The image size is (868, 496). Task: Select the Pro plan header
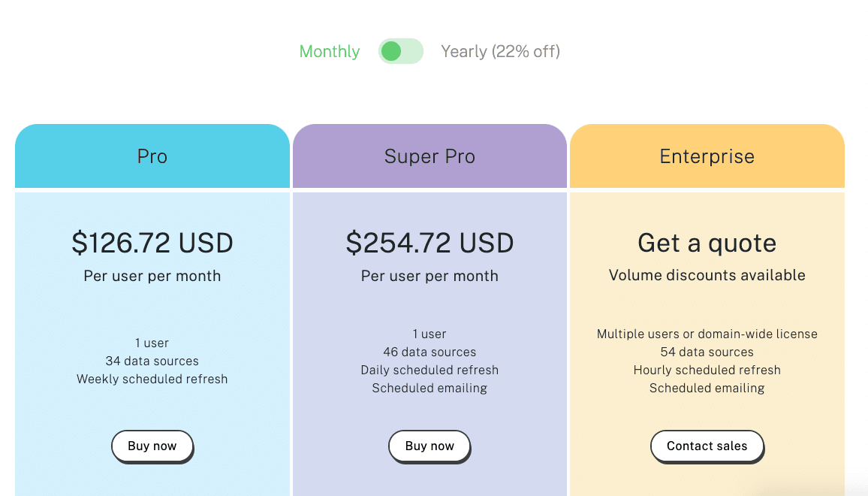(x=152, y=156)
